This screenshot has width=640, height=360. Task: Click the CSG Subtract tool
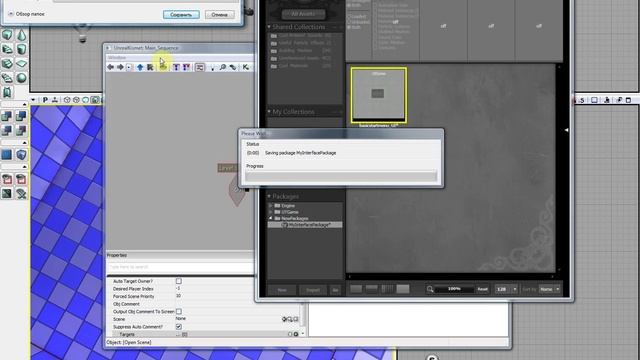[21, 116]
